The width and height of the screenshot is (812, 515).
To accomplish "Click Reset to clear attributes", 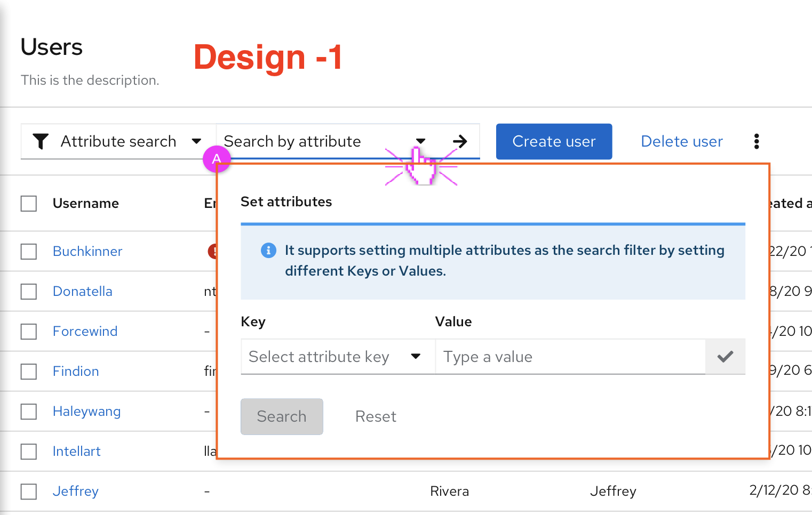I will [x=376, y=416].
